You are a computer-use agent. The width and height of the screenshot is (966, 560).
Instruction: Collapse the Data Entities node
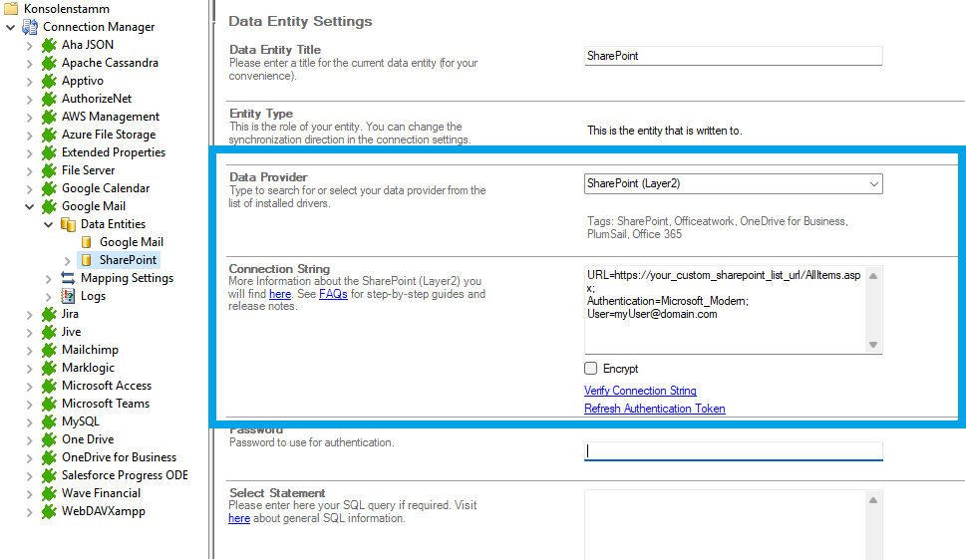click(x=48, y=224)
